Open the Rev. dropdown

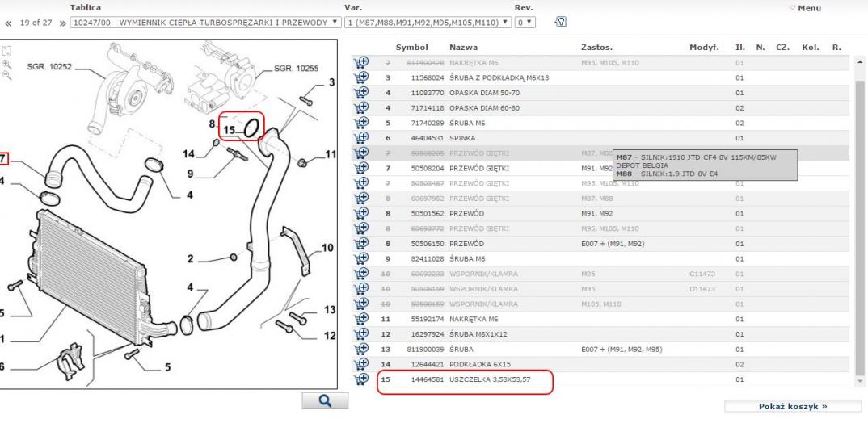[525, 23]
